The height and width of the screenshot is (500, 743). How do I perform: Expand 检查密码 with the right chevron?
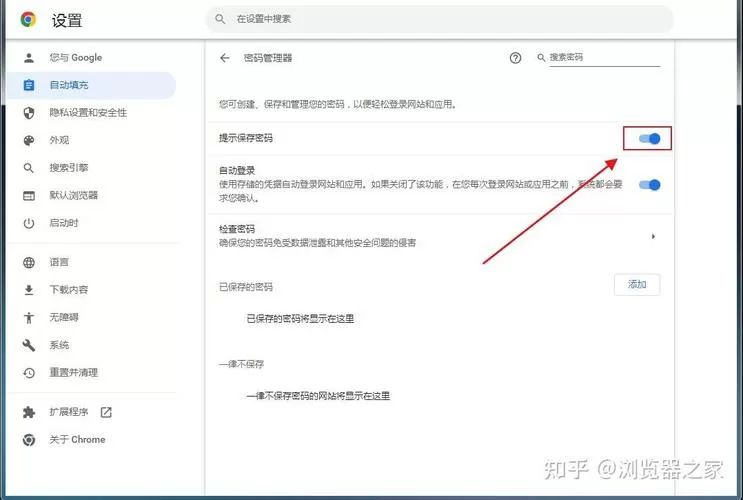point(653,236)
